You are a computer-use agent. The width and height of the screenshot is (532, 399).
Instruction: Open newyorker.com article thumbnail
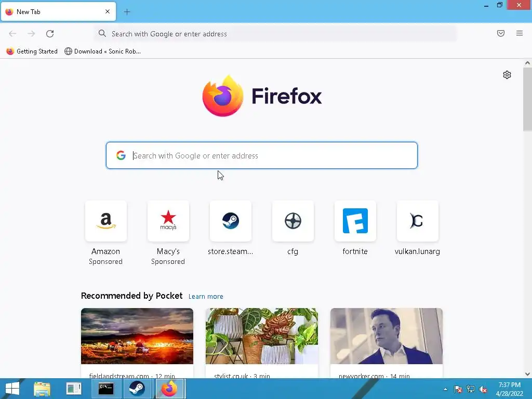tap(386, 336)
